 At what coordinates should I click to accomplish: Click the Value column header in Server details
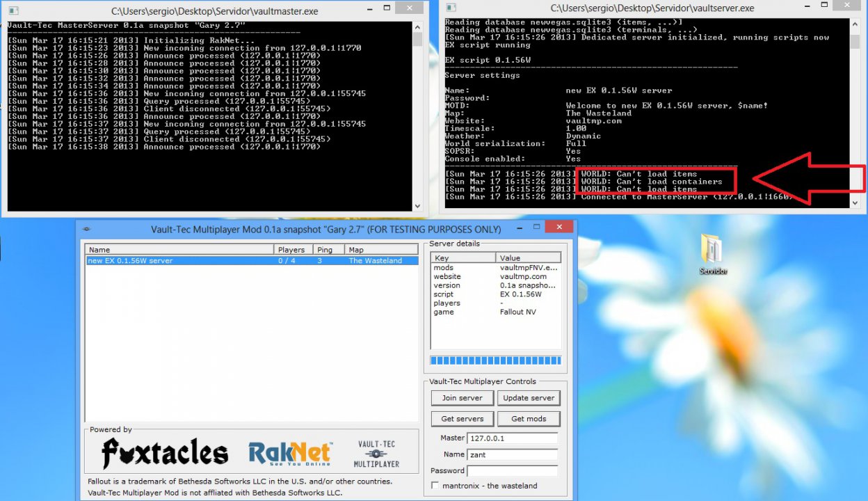point(529,258)
